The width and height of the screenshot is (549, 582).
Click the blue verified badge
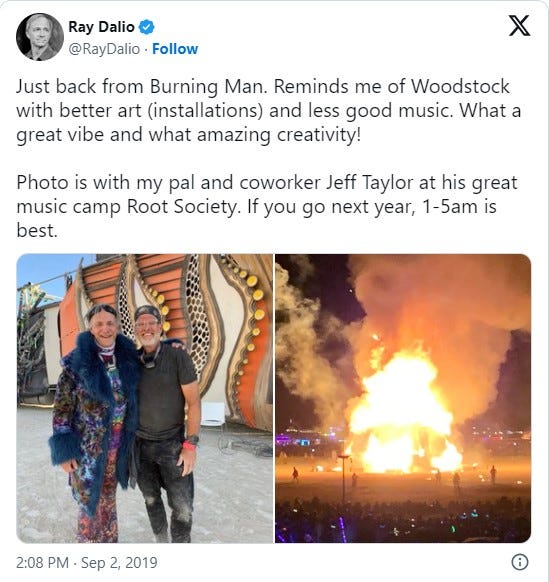tap(146, 27)
